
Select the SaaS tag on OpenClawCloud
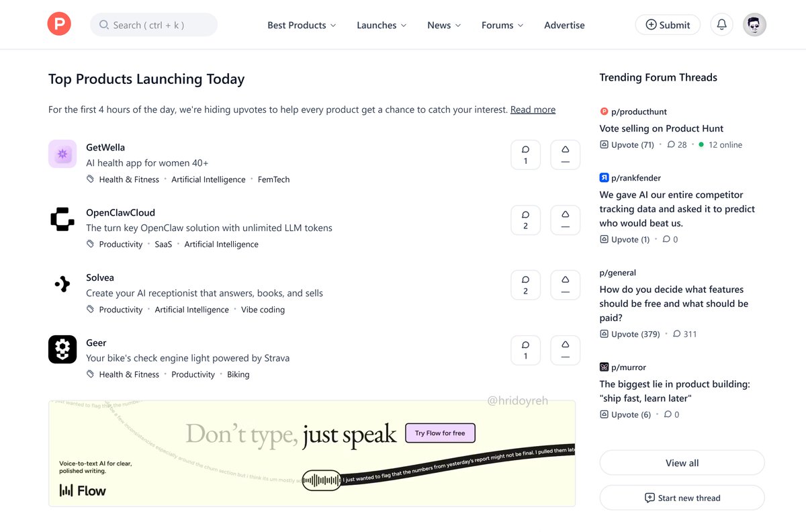[x=163, y=245]
